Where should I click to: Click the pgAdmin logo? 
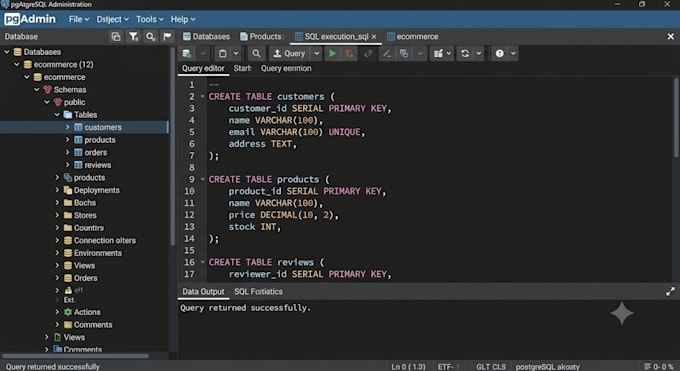30,19
